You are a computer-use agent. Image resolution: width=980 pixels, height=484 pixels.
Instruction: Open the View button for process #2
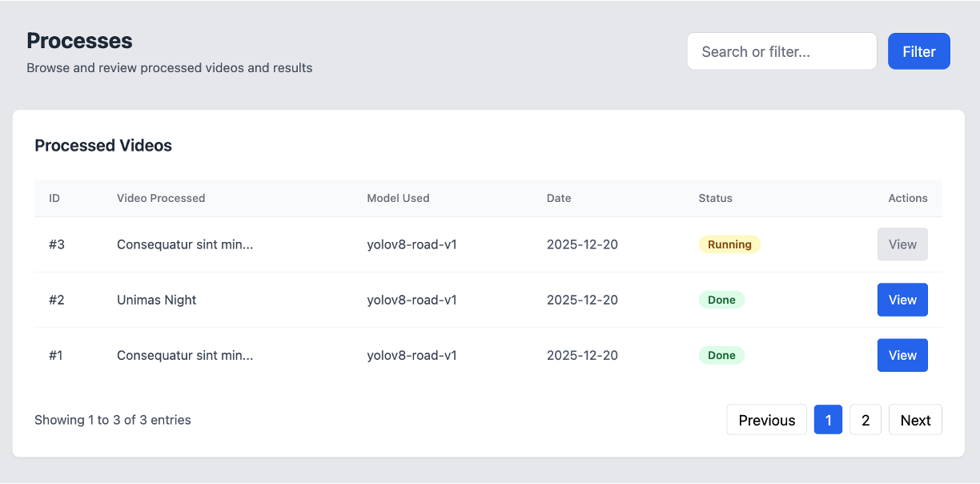tap(902, 300)
